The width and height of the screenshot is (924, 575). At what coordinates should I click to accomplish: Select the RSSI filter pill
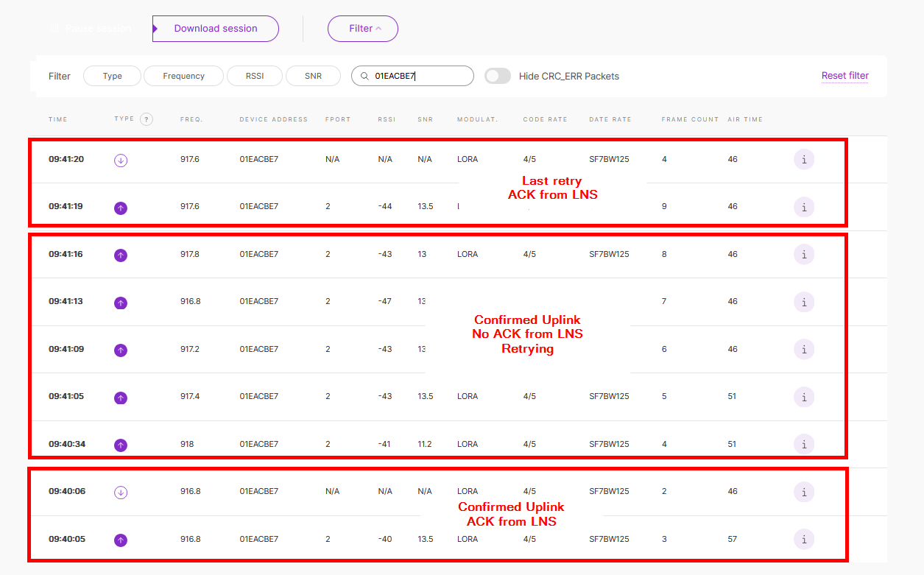254,76
